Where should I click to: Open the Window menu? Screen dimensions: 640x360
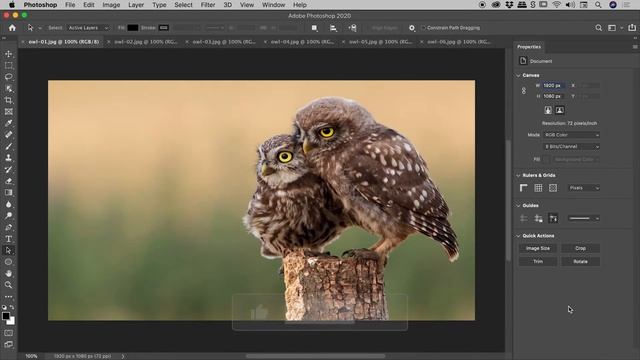pos(273,5)
